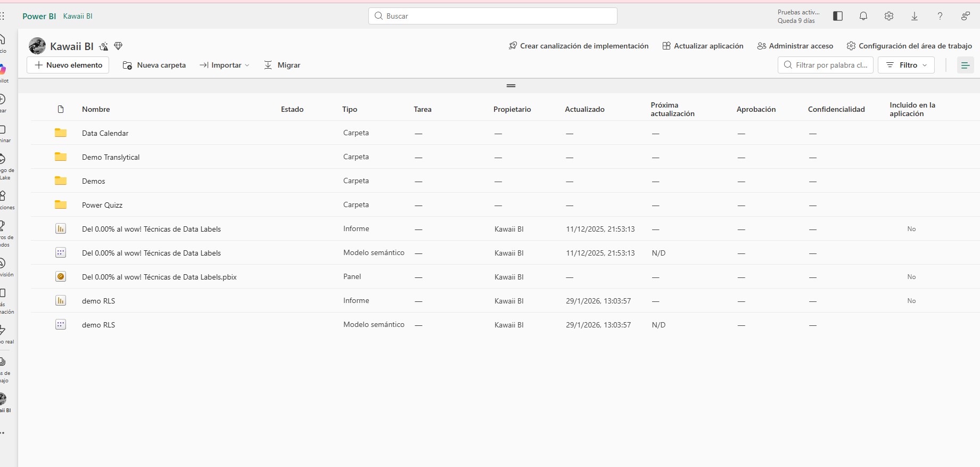Click the Incluido en la aplicación header
The image size is (980, 467).
point(912,109)
